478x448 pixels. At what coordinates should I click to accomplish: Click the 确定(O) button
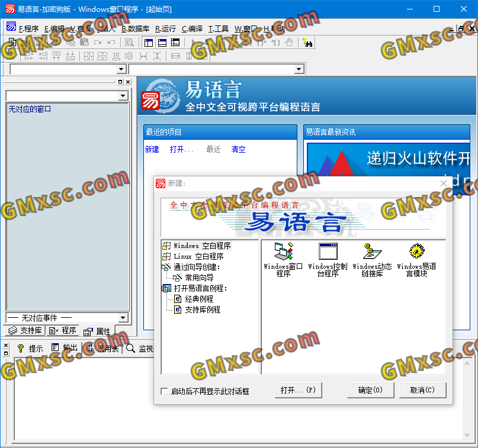coord(370,390)
